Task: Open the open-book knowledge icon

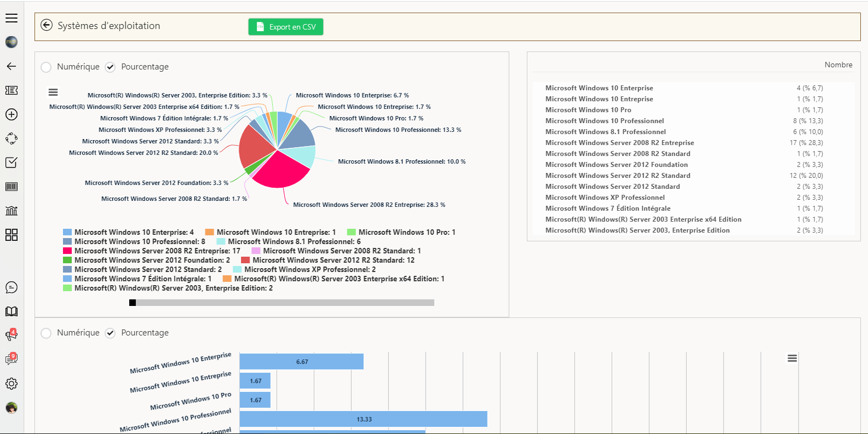Action: click(12, 311)
